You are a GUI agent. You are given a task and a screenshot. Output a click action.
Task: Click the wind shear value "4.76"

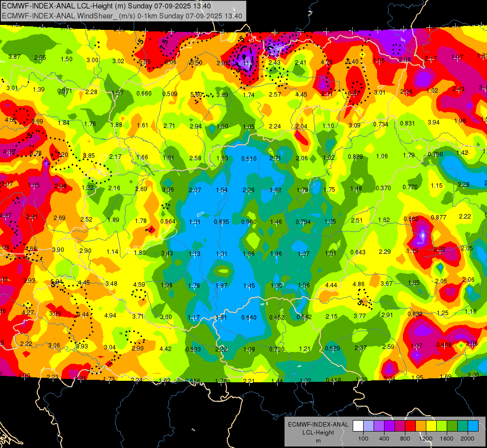327,62
